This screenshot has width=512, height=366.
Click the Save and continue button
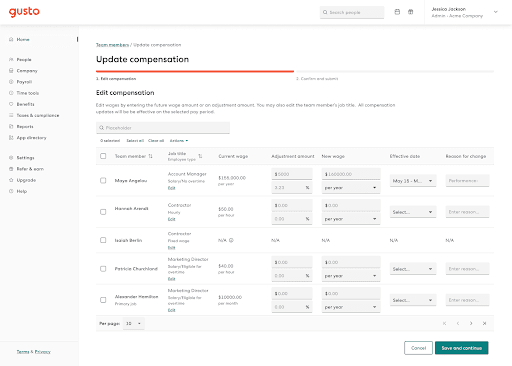click(461, 348)
